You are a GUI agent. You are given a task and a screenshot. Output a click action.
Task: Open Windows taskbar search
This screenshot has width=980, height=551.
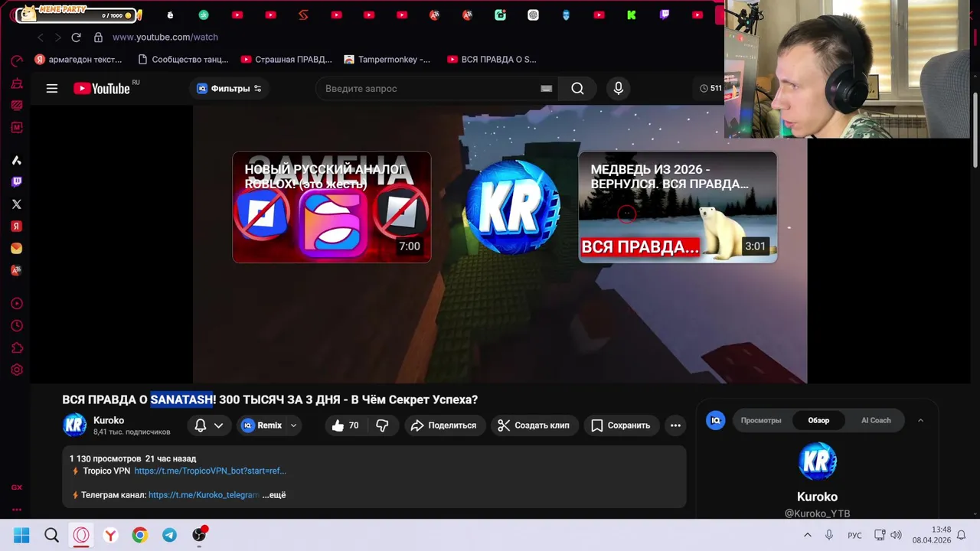51,536
